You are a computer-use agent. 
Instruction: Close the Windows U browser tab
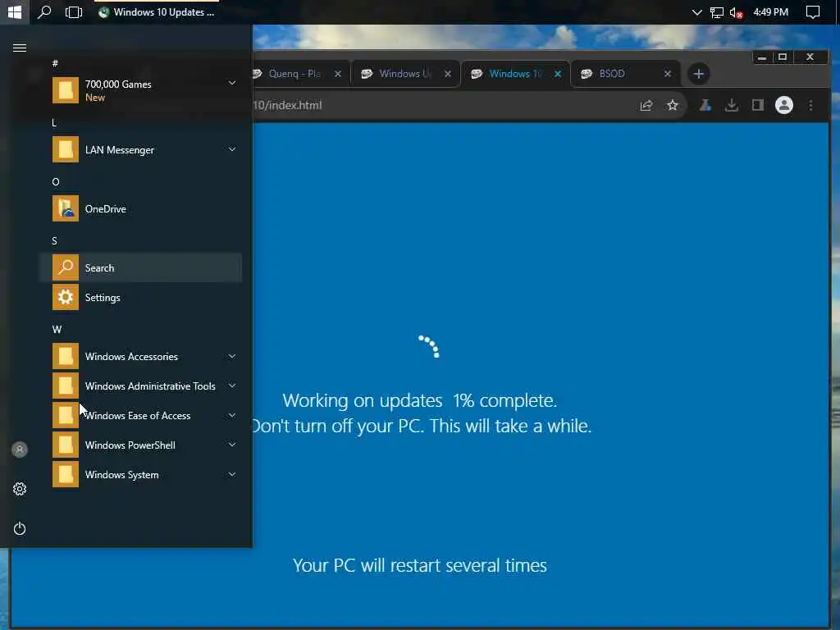448,74
